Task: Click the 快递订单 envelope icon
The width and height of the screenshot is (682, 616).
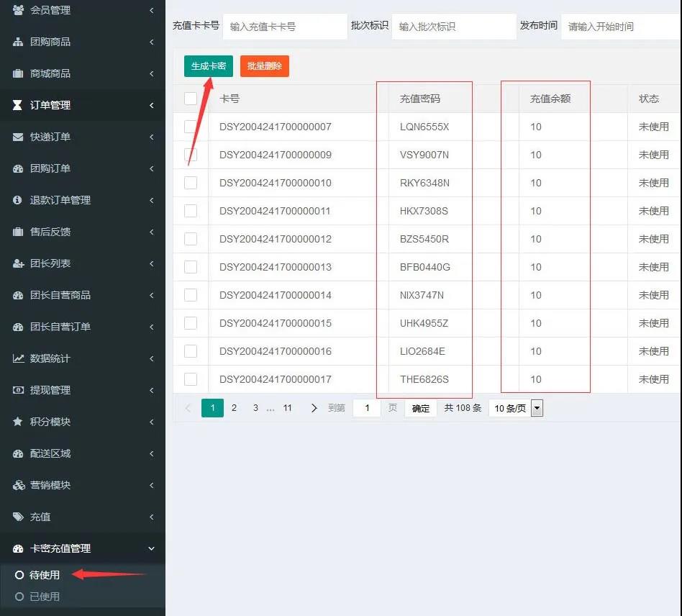Action: (18, 137)
